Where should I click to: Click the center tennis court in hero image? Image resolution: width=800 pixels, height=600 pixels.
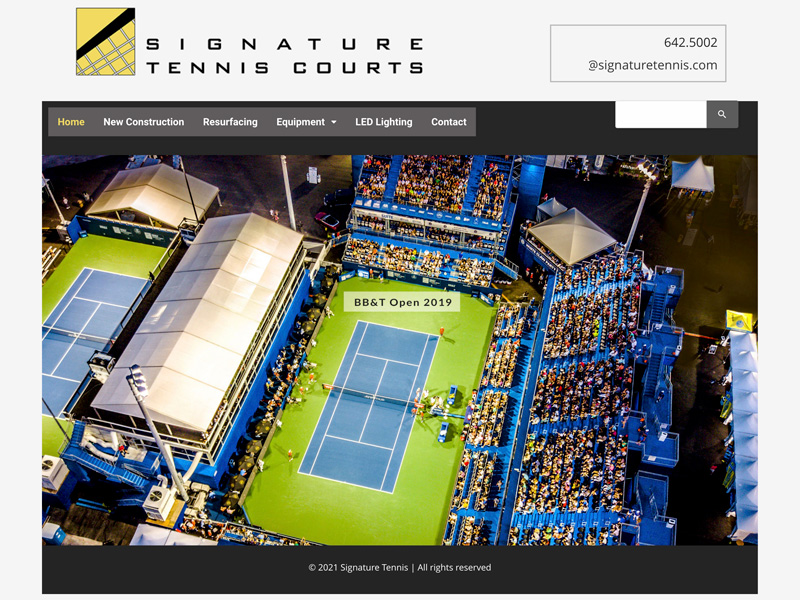click(x=368, y=407)
